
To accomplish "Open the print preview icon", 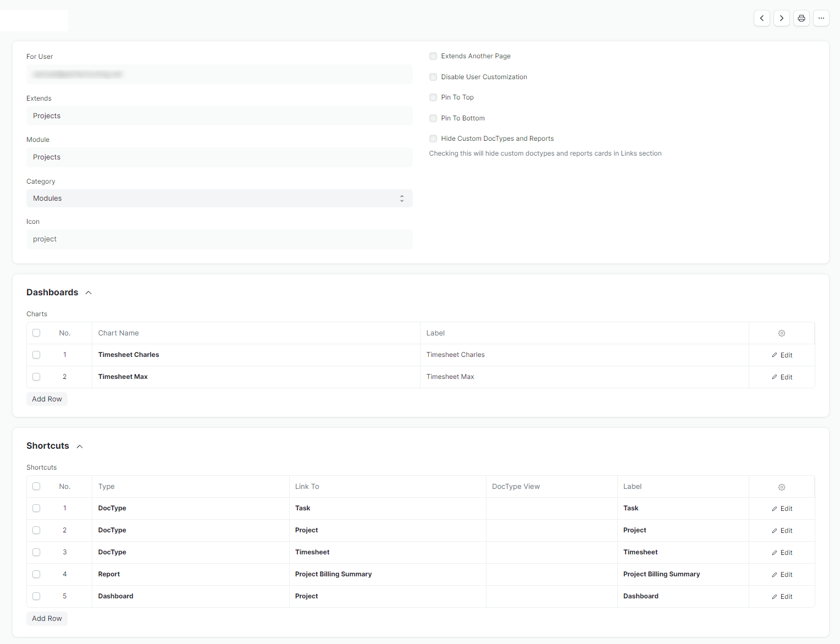I will pos(801,18).
